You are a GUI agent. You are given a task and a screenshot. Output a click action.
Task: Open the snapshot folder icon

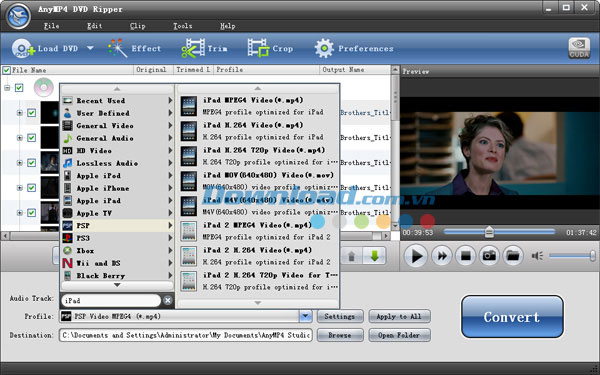pos(513,256)
